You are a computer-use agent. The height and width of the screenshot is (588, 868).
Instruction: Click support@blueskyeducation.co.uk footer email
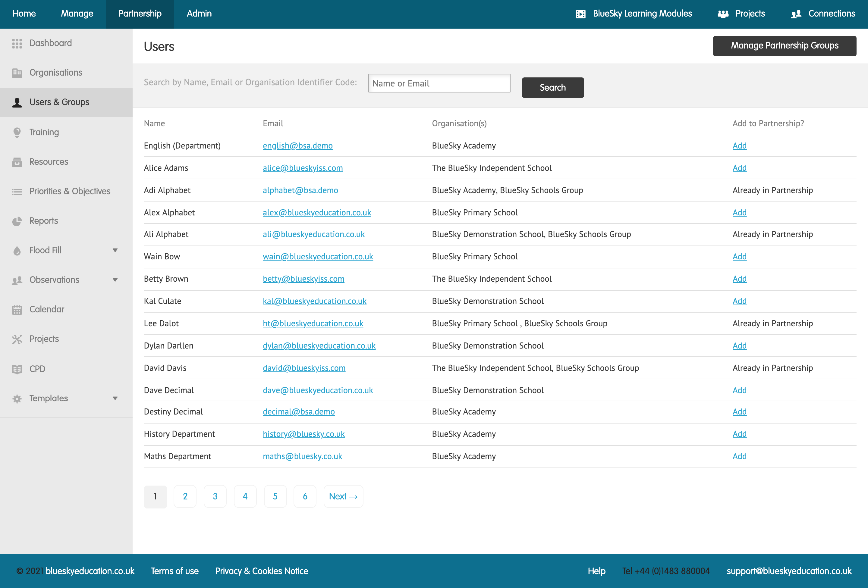tap(789, 571)
